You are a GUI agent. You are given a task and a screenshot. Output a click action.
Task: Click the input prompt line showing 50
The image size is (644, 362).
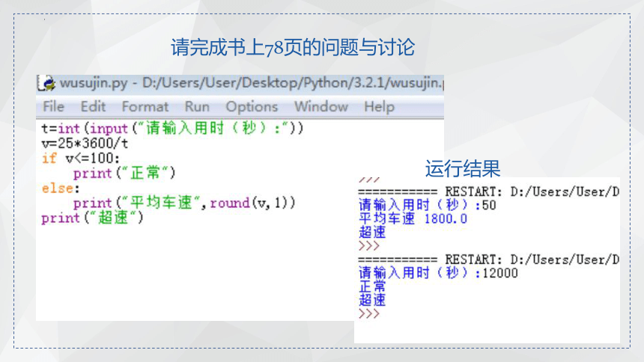coord(427,205)
